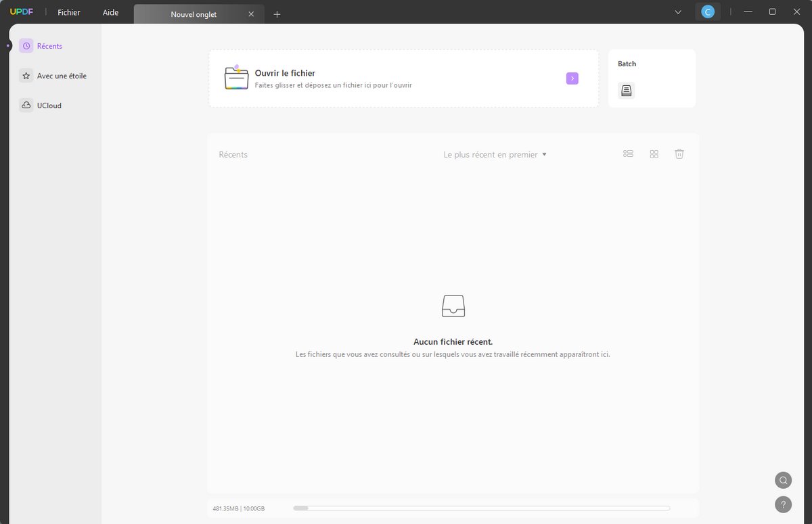812x524 pixels.
Task: Add a new tab with plus button
Action: click(x=277, y=14)
